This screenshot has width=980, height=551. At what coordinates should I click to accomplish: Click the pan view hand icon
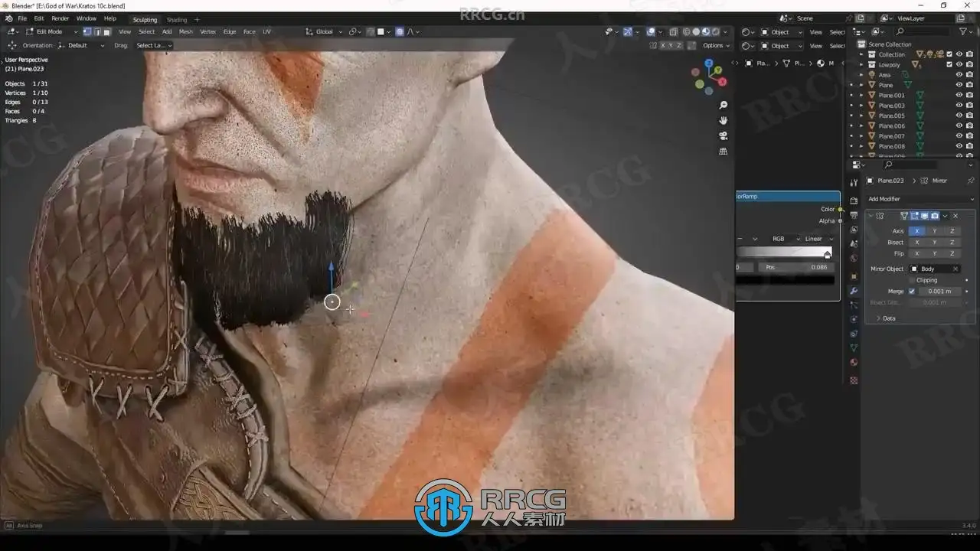point(723,120)
